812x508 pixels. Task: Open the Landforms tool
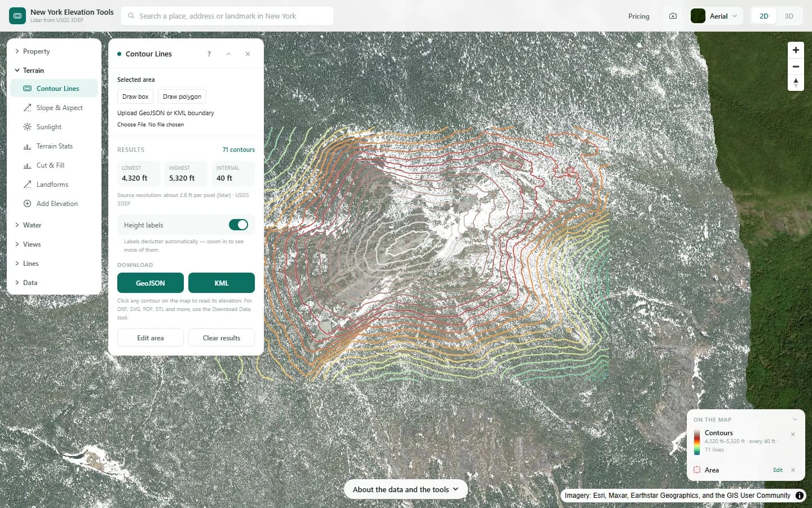point(54,185)
